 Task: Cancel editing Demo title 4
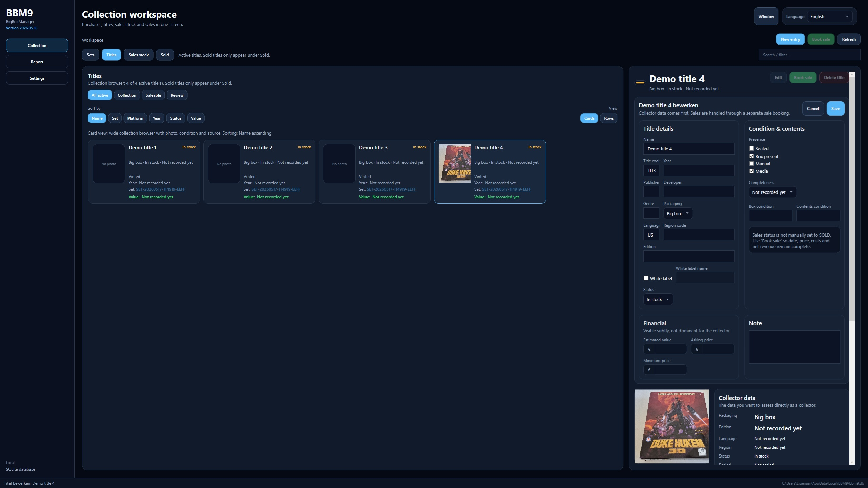813,109
